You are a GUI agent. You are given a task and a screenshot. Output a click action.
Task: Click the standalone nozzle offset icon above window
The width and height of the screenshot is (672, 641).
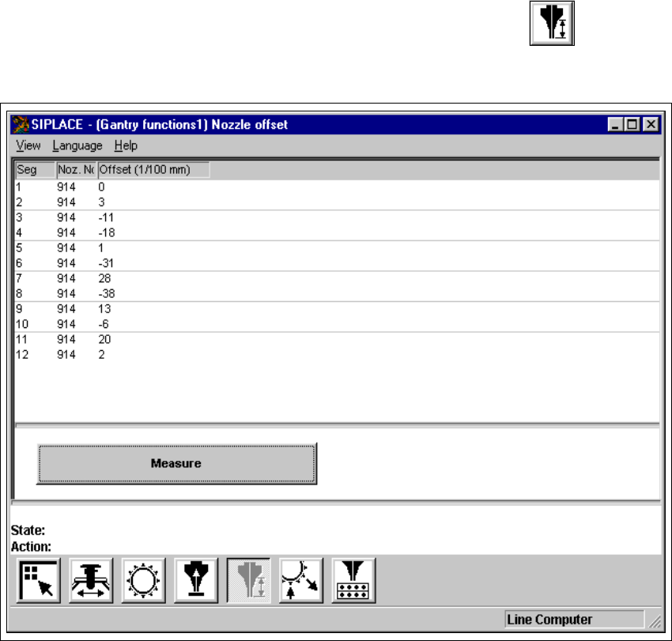pos(552,23)
